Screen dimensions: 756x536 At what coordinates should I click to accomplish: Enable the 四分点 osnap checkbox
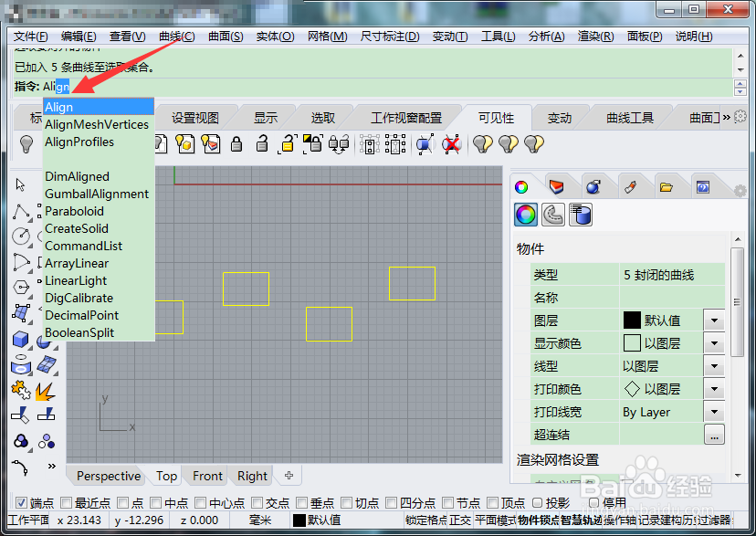(x=391, y=503)
